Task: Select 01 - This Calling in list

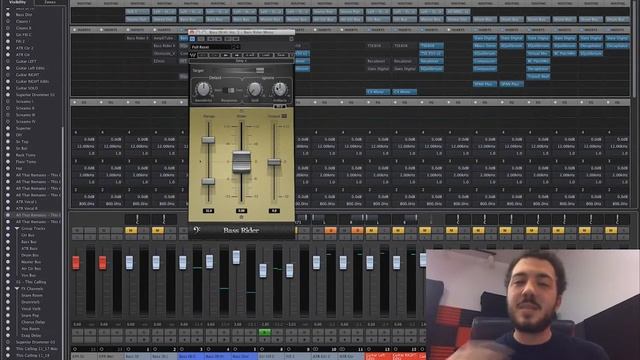Action: click(x=31, y=282)
